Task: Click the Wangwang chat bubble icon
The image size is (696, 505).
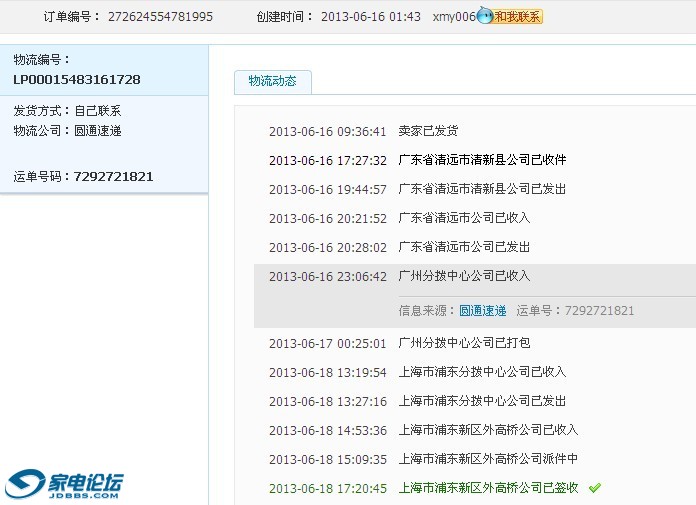Action: pyautogui.click(x=485, y=17)
